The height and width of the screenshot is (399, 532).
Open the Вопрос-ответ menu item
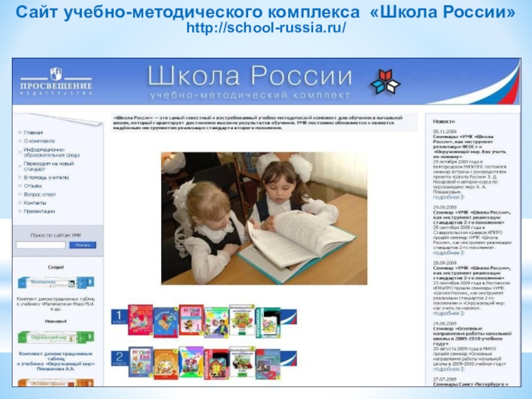tap(40, 194)
